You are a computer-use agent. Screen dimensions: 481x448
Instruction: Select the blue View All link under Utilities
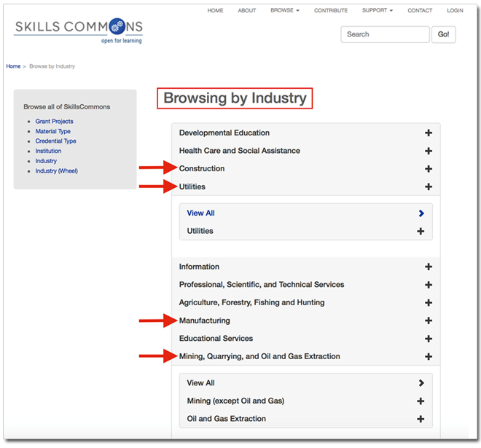200,213
